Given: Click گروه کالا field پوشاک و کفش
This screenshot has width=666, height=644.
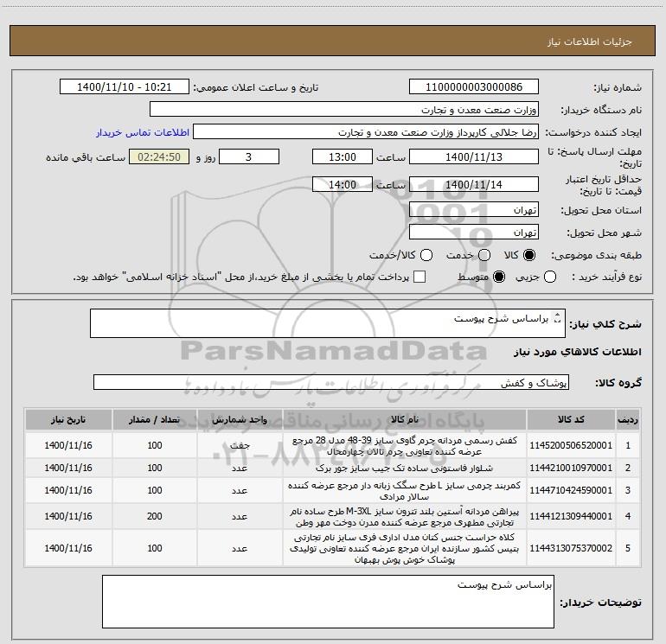Looking at the screenshot, I should tap(331, 382).
